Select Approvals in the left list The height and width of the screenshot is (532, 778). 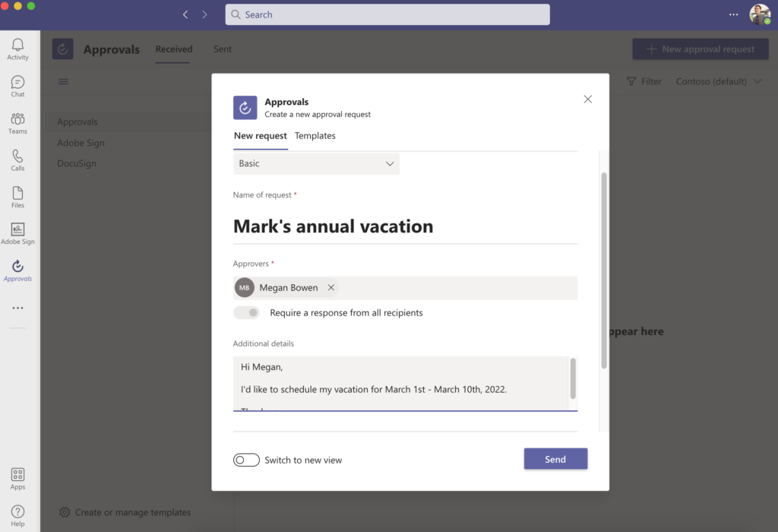point(77,122)
